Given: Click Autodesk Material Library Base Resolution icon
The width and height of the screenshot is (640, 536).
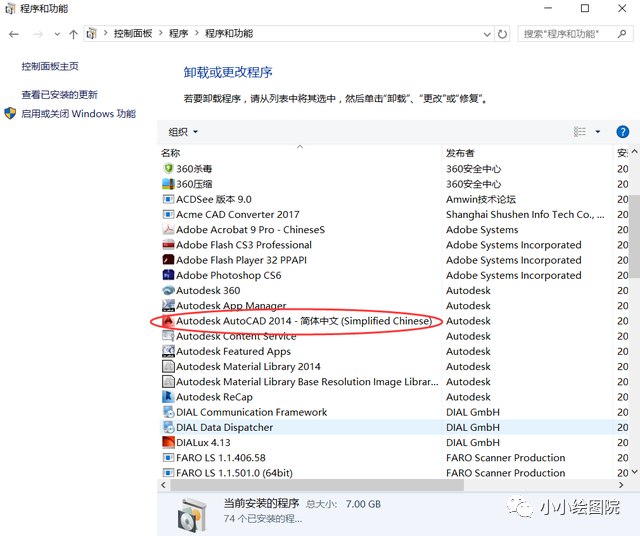Looking at the screenshot, I should pyautogui.click(x=168, y=381).
